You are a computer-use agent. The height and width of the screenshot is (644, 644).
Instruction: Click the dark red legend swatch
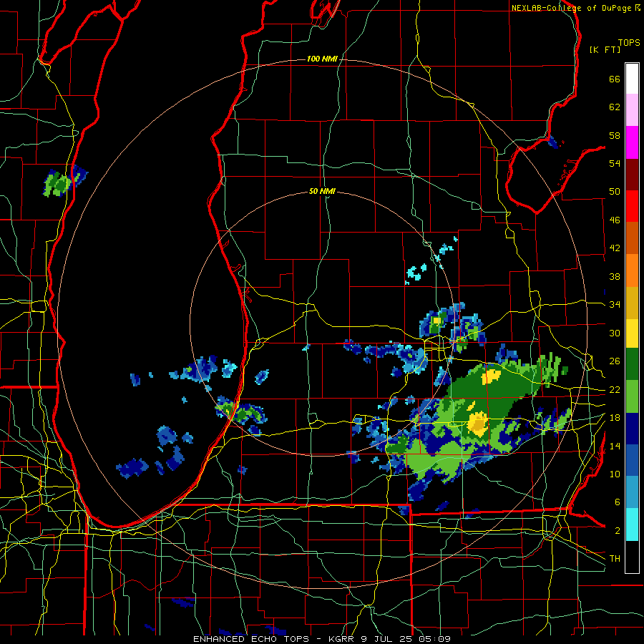coord(632,174)
